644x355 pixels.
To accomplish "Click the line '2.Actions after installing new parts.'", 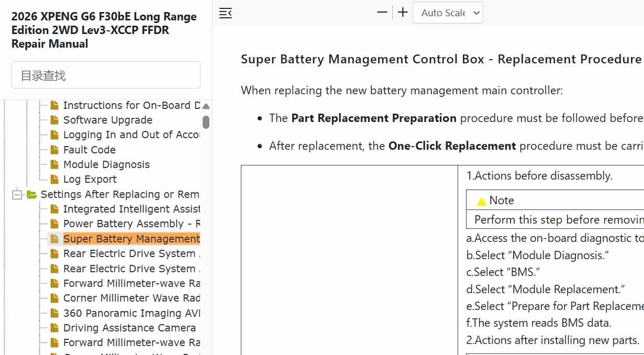I will pos(553,340).
